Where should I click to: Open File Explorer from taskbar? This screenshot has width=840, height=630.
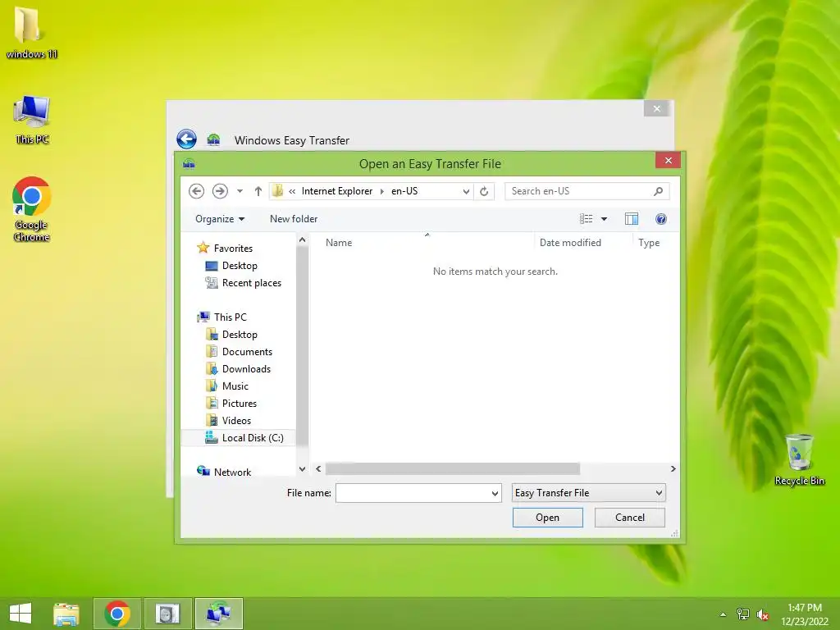[x=66, y=614]
